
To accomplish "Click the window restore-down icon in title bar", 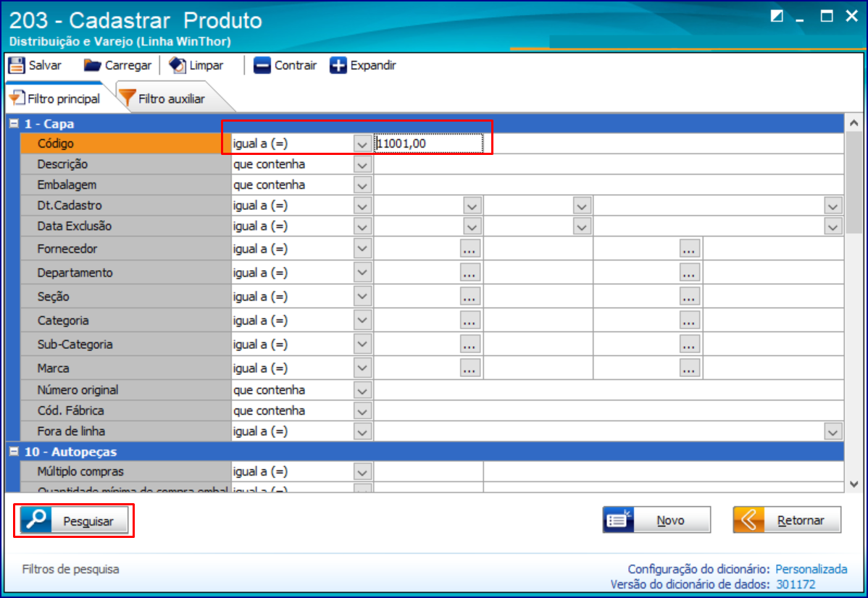I will (x=827, y=16).
